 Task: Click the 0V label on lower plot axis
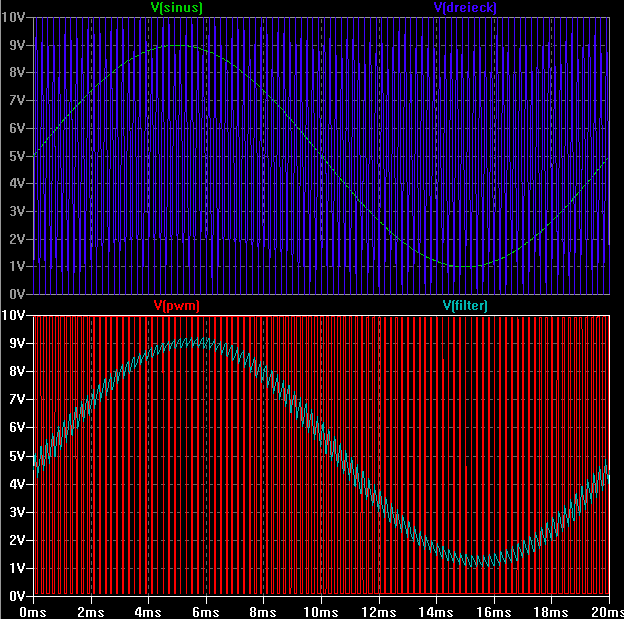pyautogui.click(x=17, y=596)
